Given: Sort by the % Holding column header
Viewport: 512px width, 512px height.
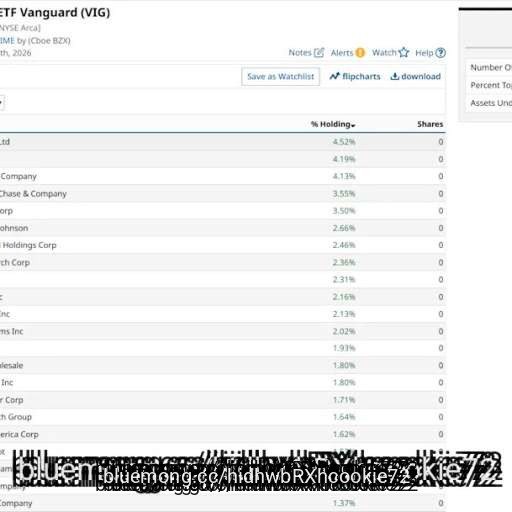Looking at the screenshot, I should tap(333, 124).
